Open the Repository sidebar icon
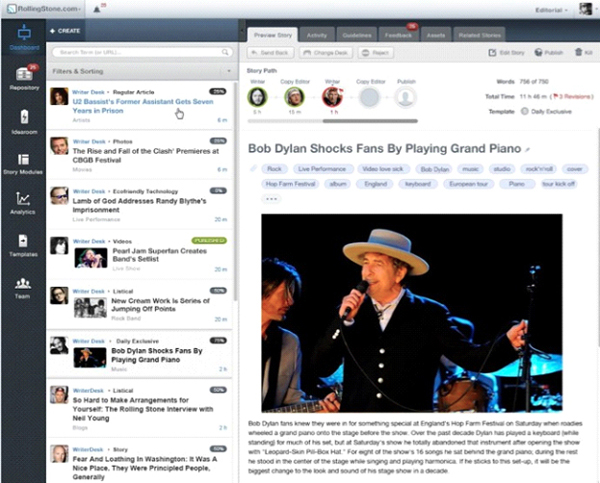600x483 pixels. point(21,79)
